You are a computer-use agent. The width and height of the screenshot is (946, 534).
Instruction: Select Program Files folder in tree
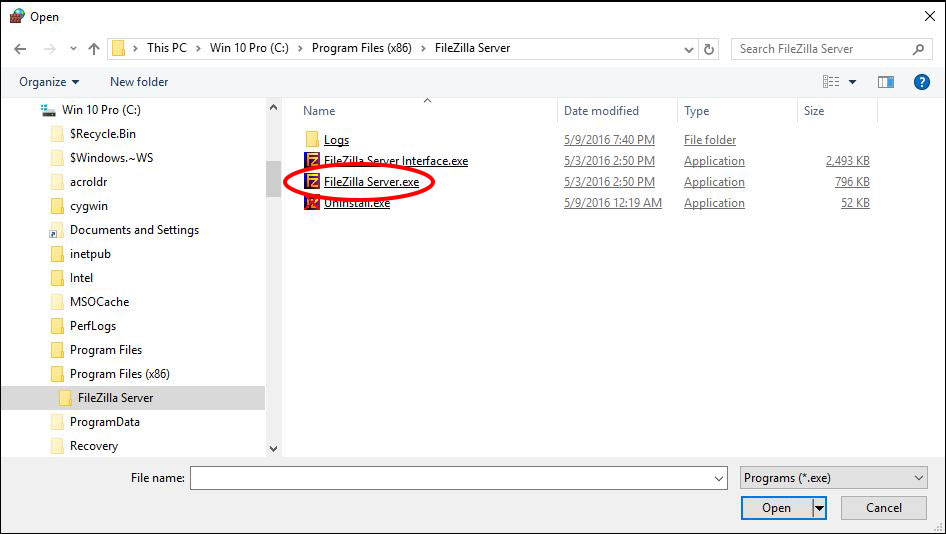106,350
